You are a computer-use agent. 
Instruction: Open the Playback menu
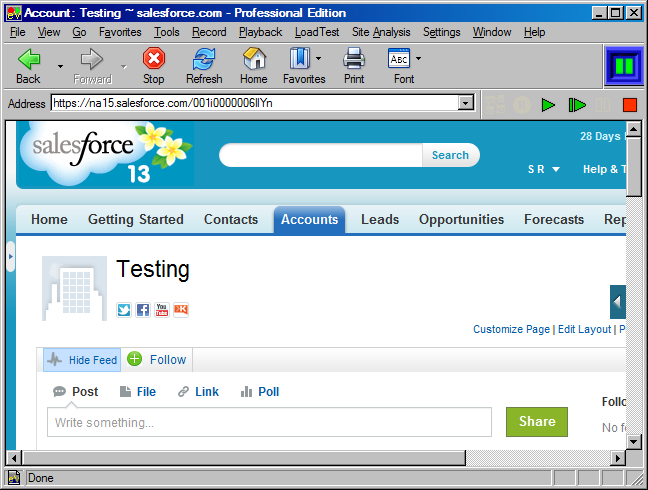coord(260,32)
